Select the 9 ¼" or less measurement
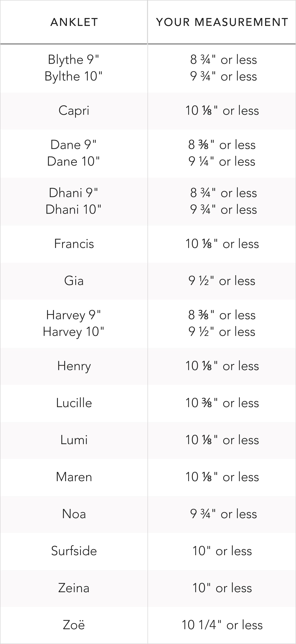296x644 pixels. coord(222,161)
